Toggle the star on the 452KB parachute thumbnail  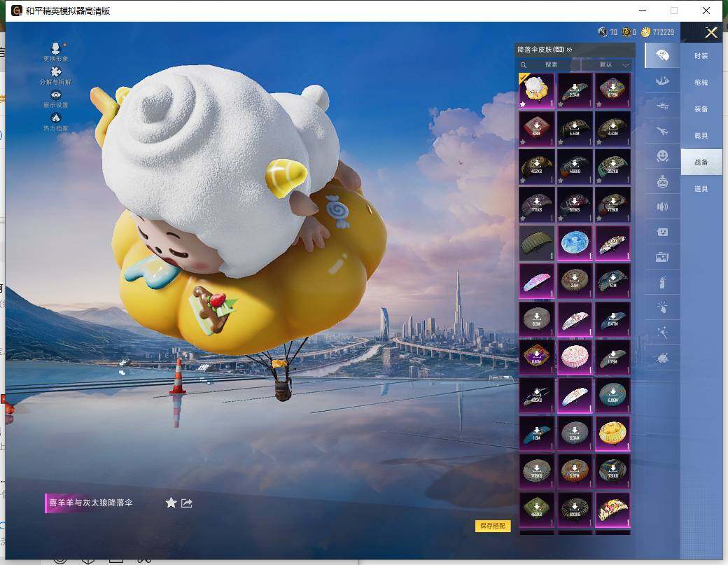click(x=523, y=181)
